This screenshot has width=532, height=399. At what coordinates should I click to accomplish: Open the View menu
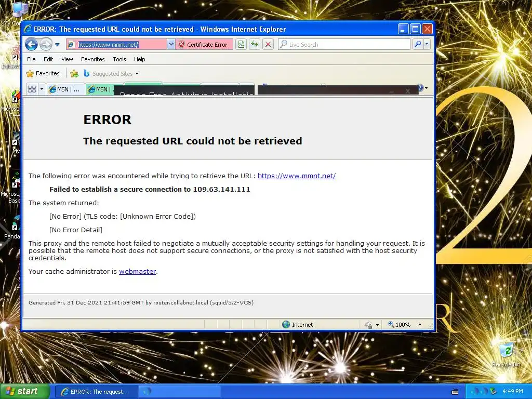tap(67, 59)
